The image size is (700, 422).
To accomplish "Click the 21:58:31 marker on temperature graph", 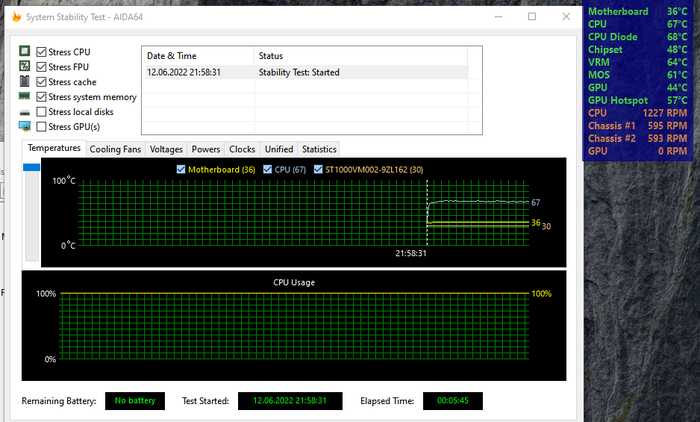I will (411, 253).
